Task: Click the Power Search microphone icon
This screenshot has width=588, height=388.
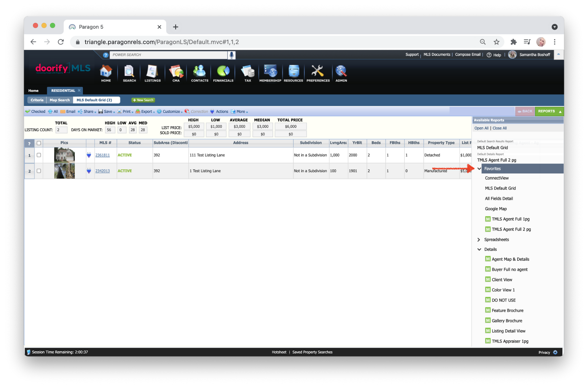Action: pyautogui.click(x=232, y=55)
